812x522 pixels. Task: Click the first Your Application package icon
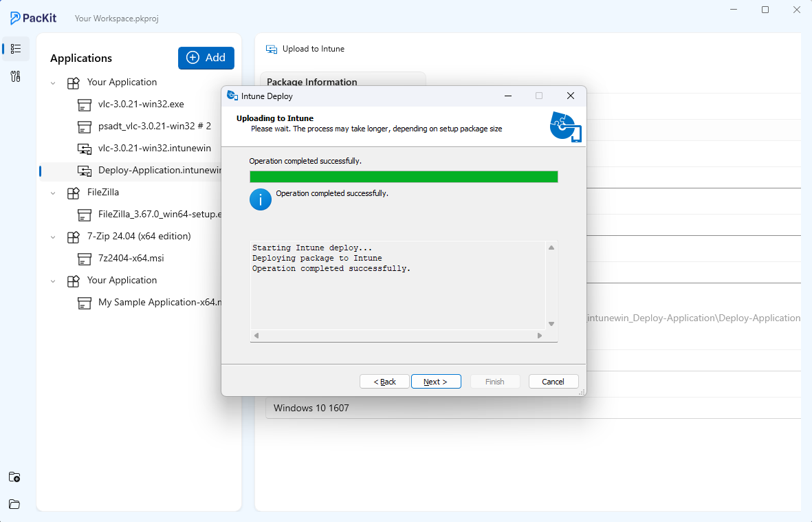[74, 83]
